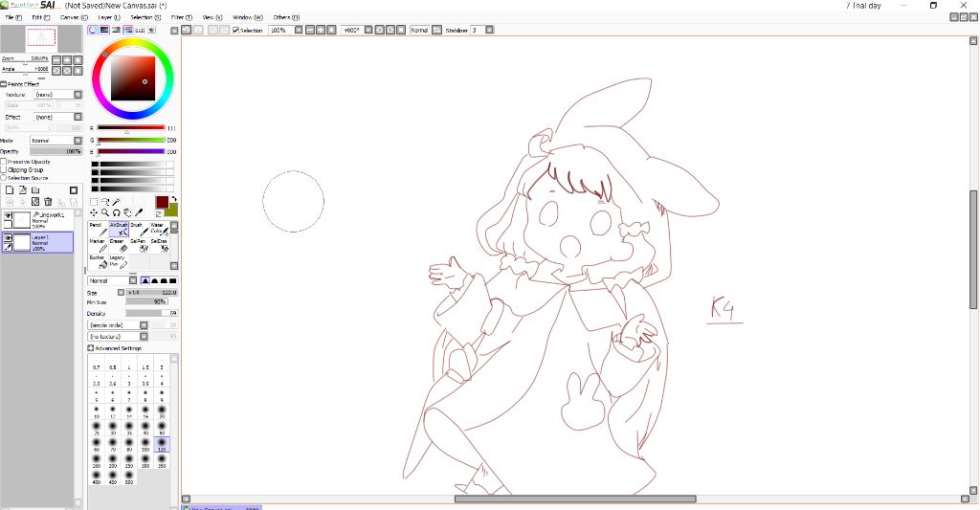Open the Window menu
Viewport: 980px width, 510px height.
[248, 17]
